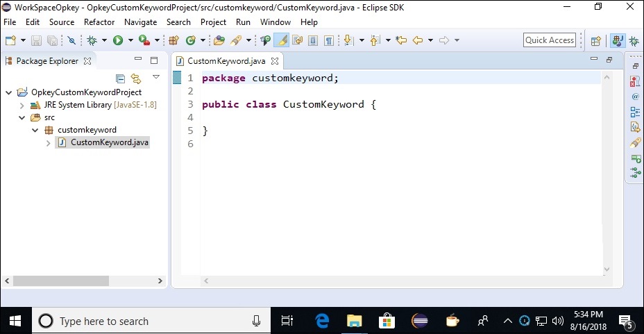The height and width of the screenshot is (334, 644).
Task: Open dropdown beside Run External Tools icon
Action: (157, 40)
